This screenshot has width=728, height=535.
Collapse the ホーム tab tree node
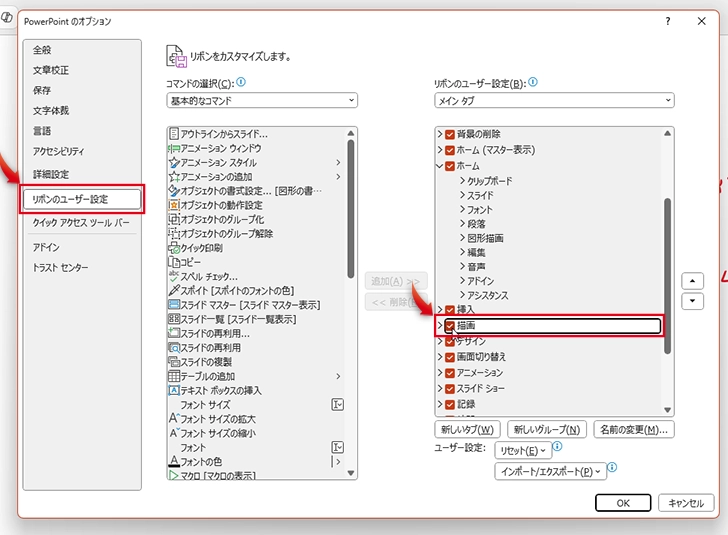click(x=440, y=166)
